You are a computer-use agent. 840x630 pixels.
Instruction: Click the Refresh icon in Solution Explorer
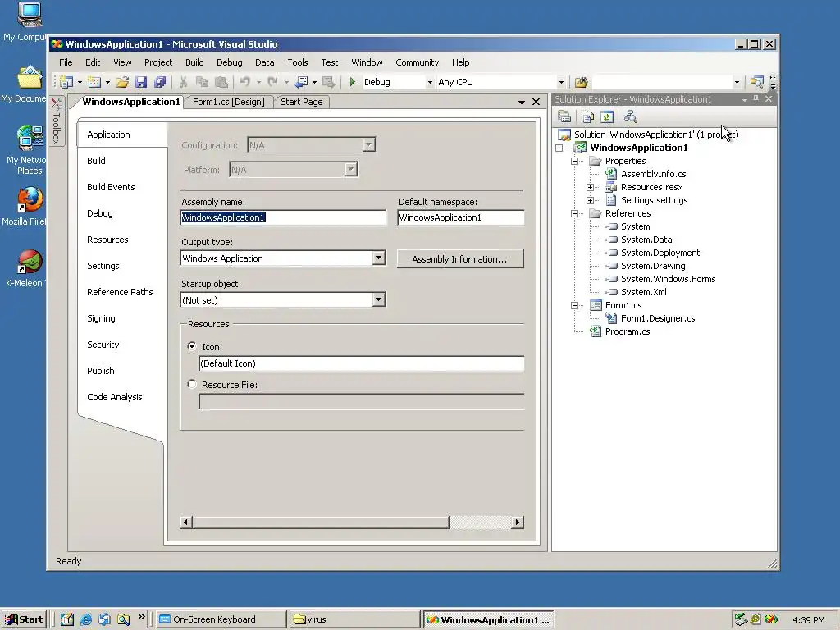tap(606, 116)
